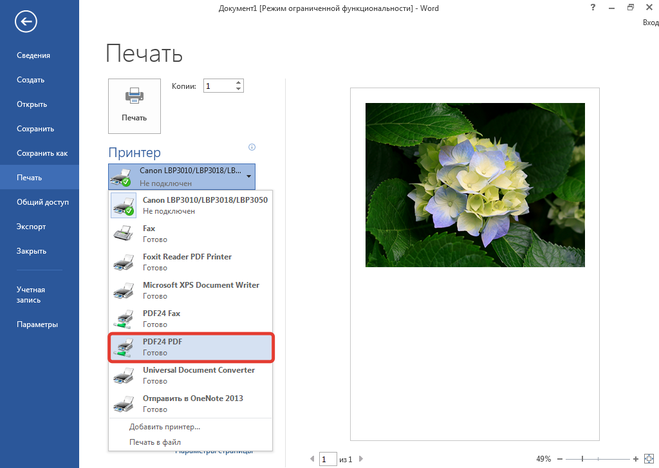Open Общий доступ in the sidebar

coord(42,202)
